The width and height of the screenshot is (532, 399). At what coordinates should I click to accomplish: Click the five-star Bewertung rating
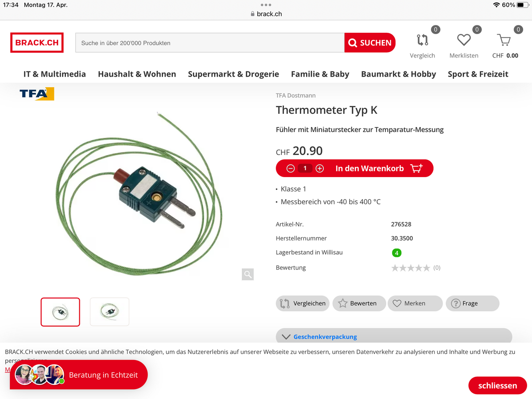coord(411,268)
